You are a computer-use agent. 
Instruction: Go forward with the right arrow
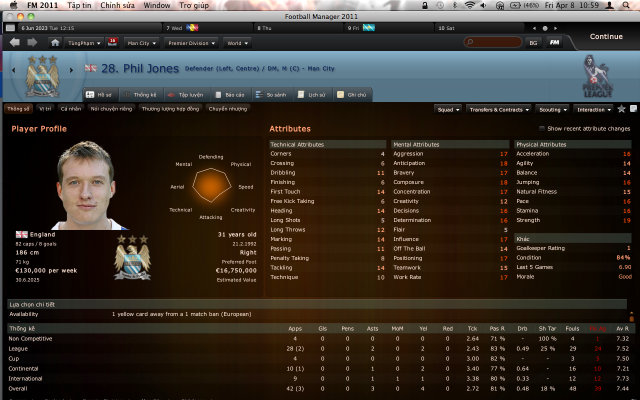(32, 42)
